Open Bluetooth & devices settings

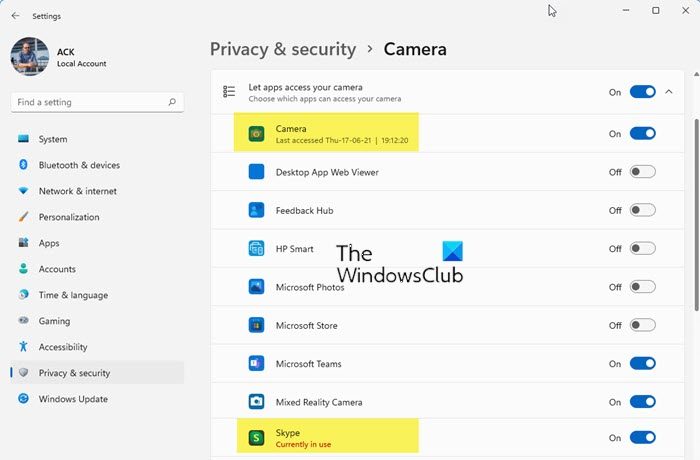(x=79, y=165)
